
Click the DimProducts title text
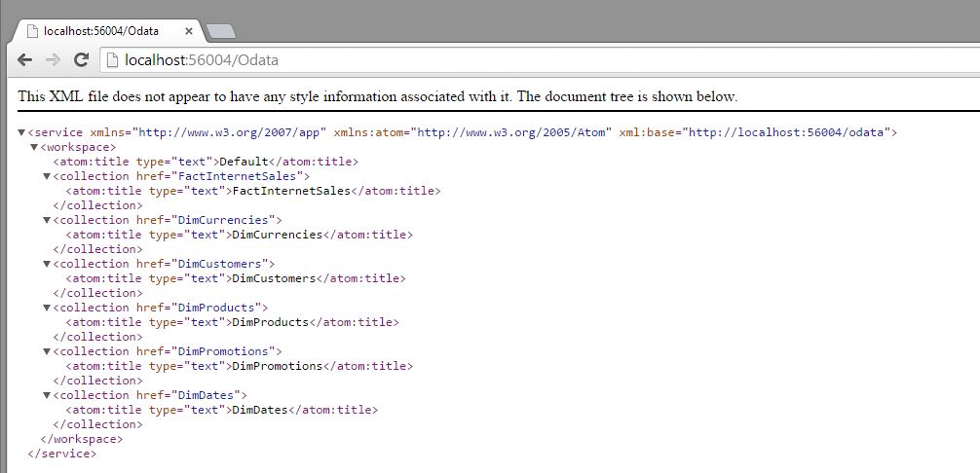pyautogui.click(x=270, y=322)
